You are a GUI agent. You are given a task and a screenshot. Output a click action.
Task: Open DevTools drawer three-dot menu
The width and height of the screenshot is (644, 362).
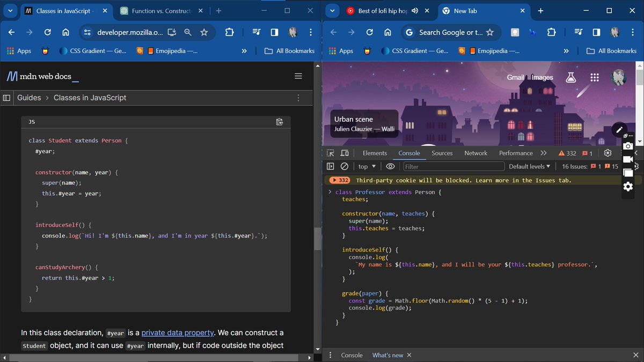click(x=331, y=355)
